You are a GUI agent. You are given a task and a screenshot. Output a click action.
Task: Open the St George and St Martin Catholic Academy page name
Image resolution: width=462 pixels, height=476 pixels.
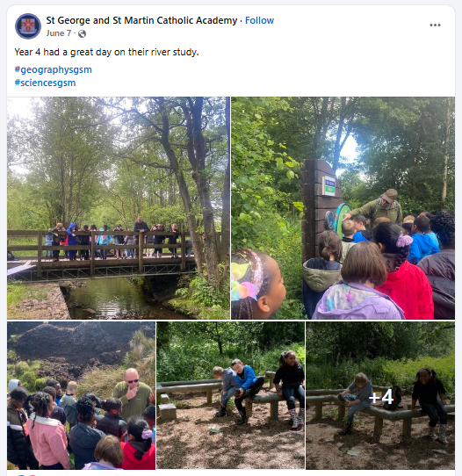[141, 20]
